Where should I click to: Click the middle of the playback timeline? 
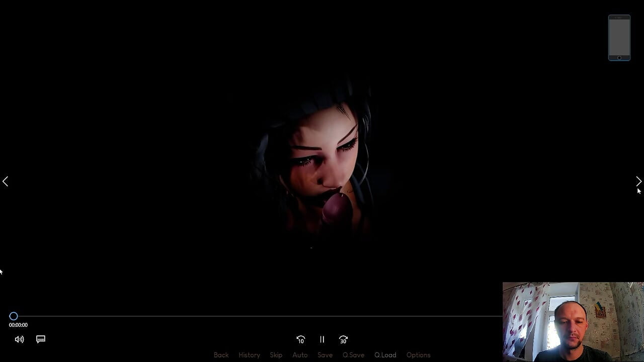[257, 316]
